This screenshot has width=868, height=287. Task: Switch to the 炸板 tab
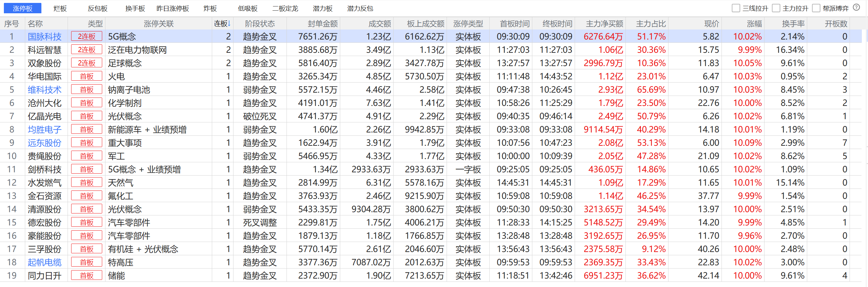pyautogui.click(x=210, y=8)
